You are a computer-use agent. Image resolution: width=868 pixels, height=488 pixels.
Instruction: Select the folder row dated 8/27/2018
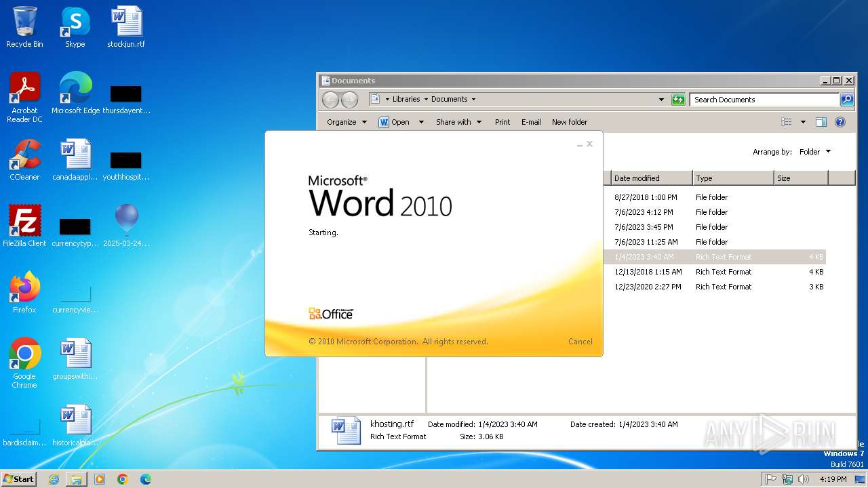point(715,197)
